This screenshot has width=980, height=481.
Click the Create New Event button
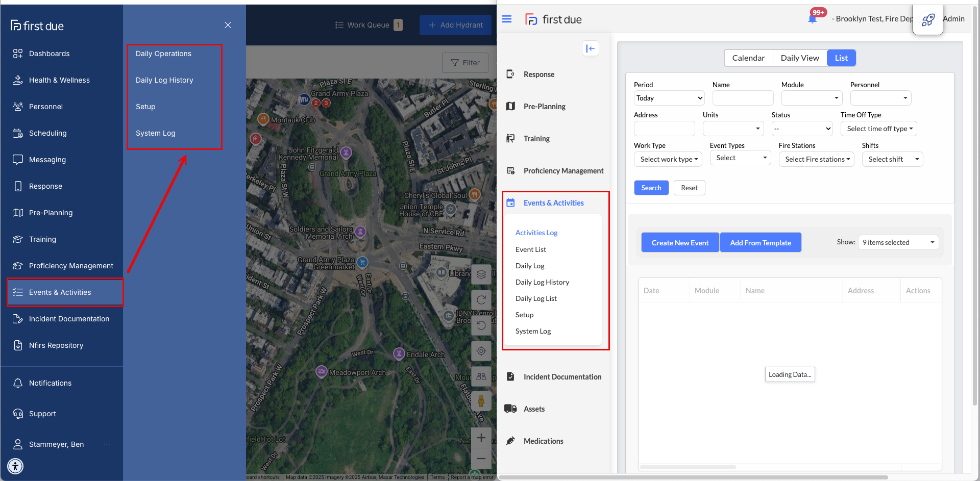click(x=680, y=242)
